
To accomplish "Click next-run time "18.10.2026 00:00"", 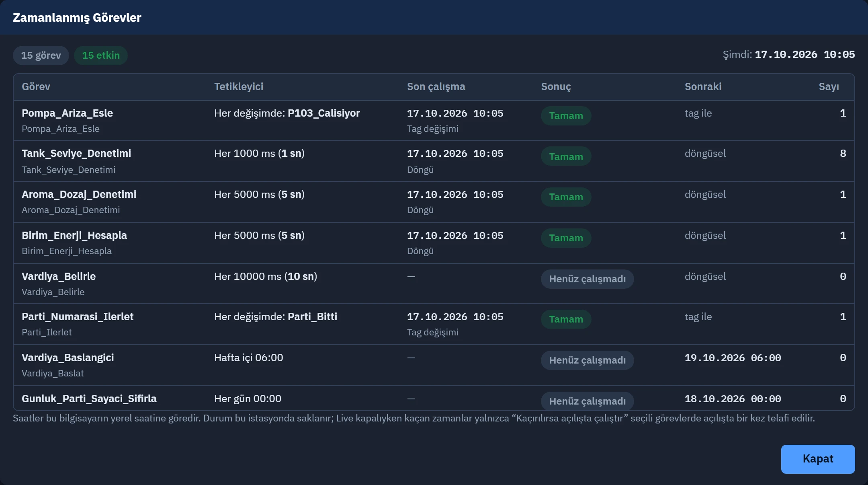I will pyautogui.click(x=733, y=399).
